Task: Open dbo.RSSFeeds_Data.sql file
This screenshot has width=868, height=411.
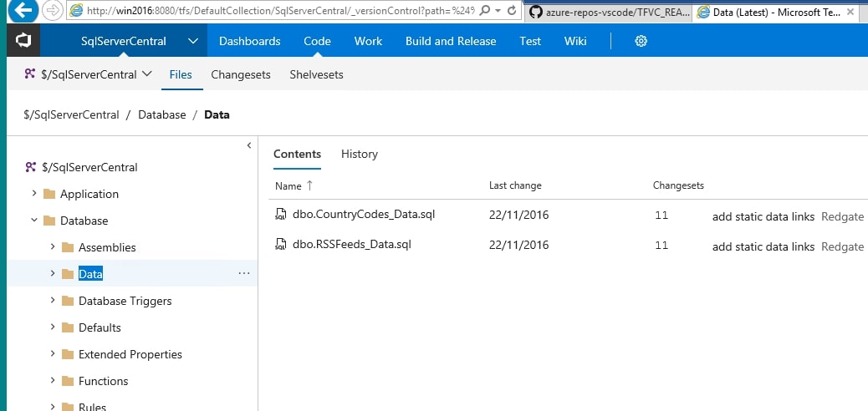Action: [x=351, y=244]
